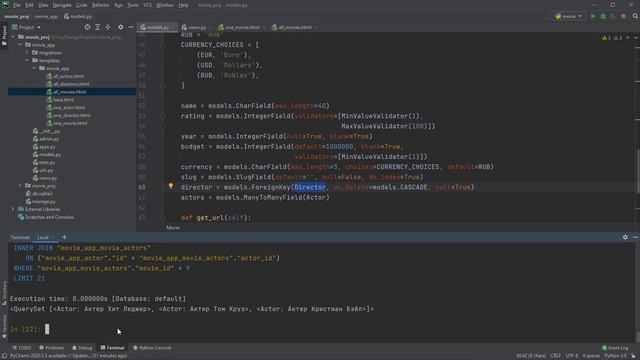Viewport: 640px width, 360px height.
Task: Collapse the templates folder arrow
Action: click(x=27, y=60)
